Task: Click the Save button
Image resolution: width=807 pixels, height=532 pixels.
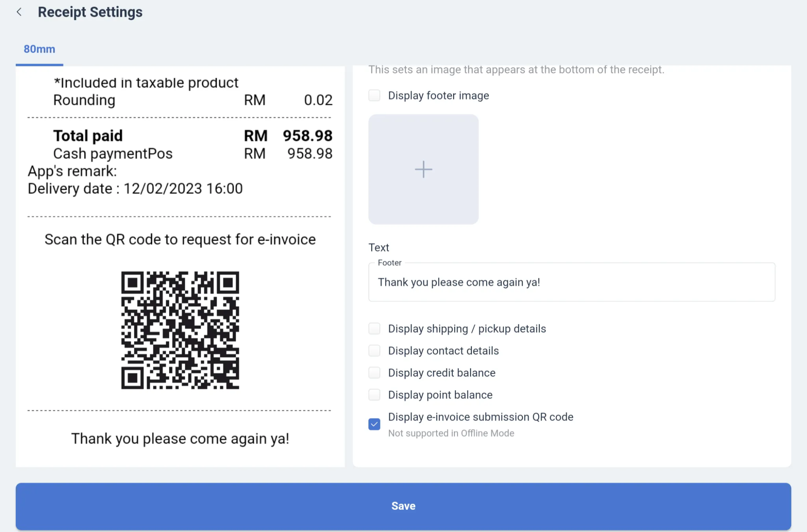Action: [x=403, y=506]
